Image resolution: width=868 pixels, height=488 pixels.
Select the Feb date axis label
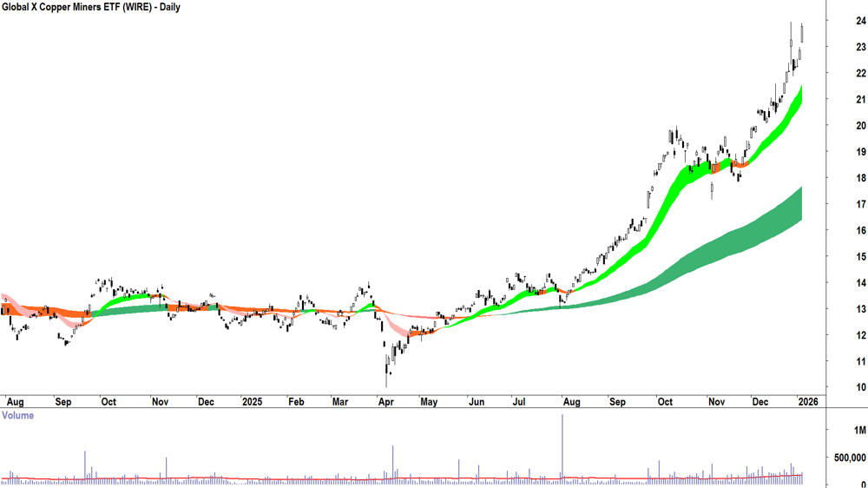point(296,402)
